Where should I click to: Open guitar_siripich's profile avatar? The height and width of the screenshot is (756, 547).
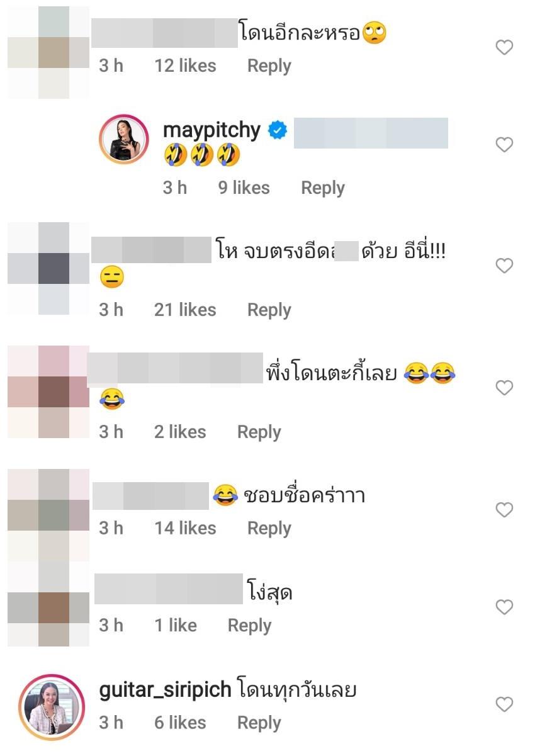(x=52, y=706)
